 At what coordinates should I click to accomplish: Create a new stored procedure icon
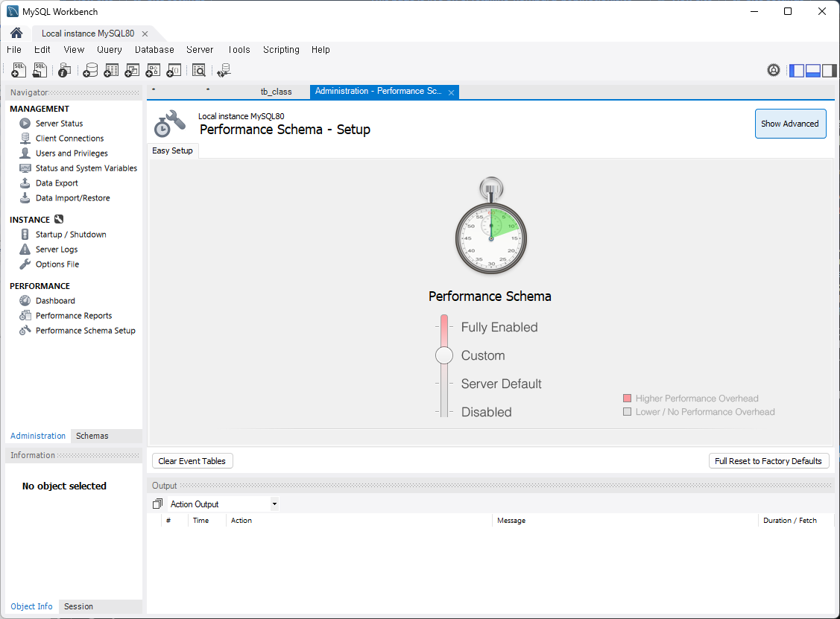pyautogui.click(x=153, y=70)
